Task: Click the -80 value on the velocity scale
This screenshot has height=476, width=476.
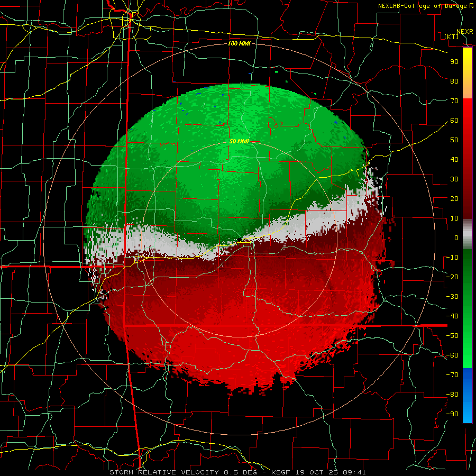Action: coord(452,395)
